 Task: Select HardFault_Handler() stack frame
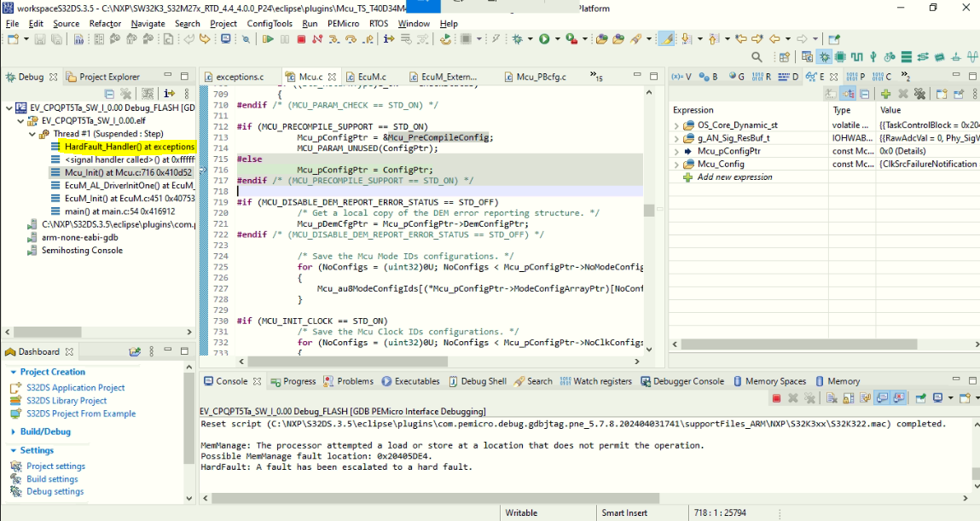click(129, 147)
